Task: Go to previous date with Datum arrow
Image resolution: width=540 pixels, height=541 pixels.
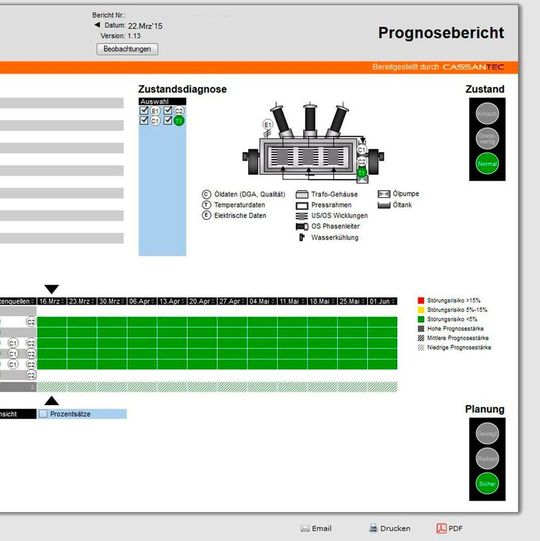Action: click(x=97, y=25)
